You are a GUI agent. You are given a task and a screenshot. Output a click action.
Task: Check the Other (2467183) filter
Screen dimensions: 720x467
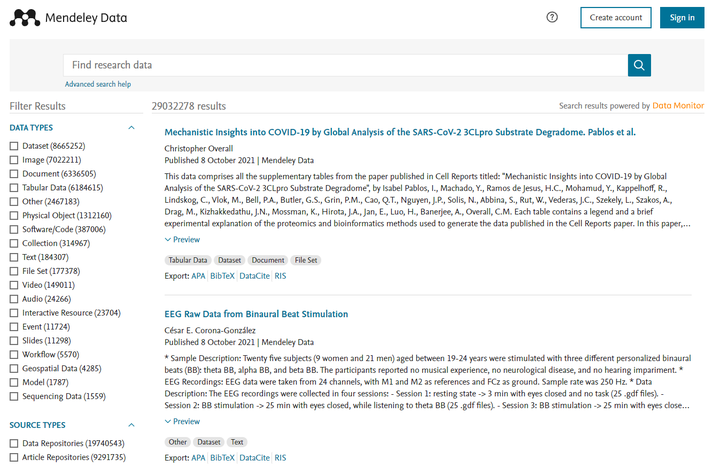click(14, 202)
